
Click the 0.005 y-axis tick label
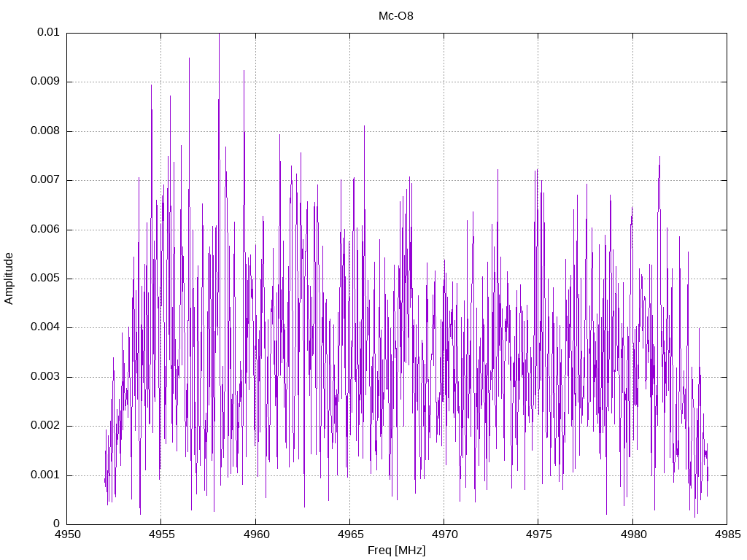45,278
